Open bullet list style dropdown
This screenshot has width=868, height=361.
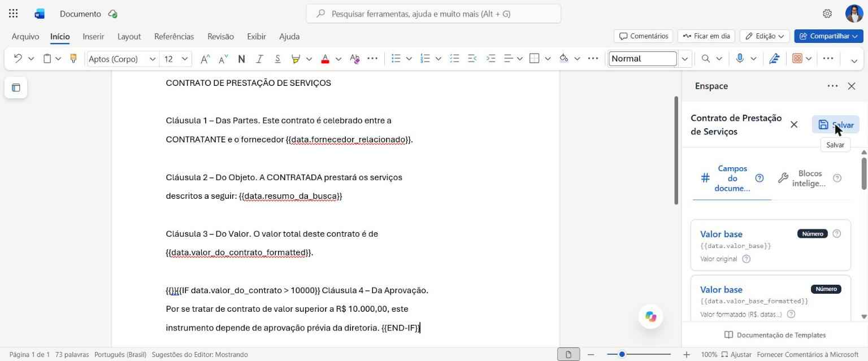[409, 58]
